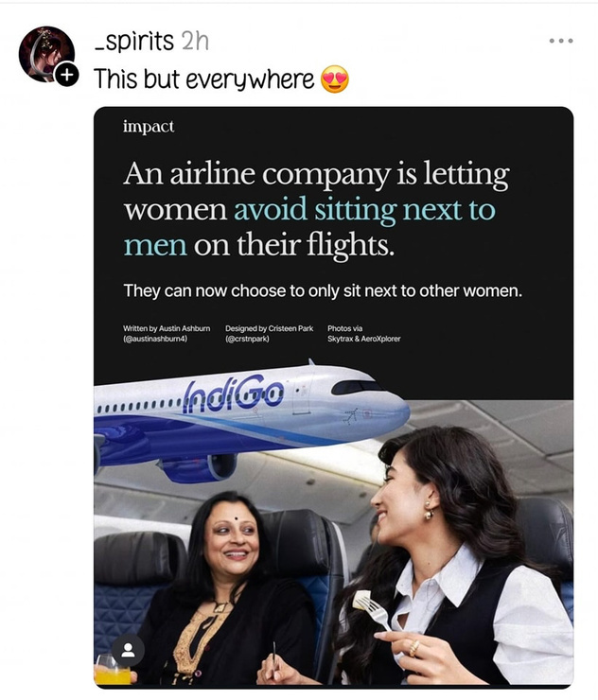Click the follow plus icon on avatar

click(x=66, y=76)
